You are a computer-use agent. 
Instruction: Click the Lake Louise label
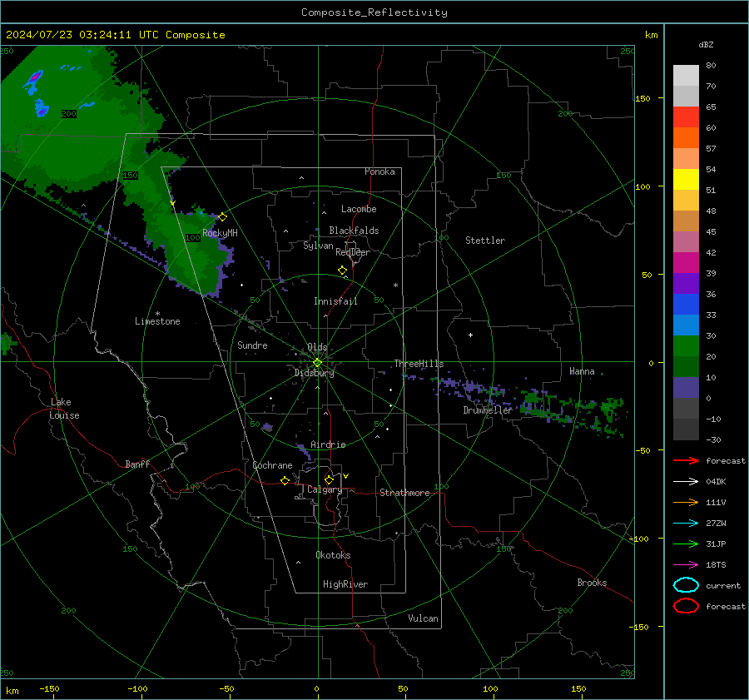click(x=64, y=409)
